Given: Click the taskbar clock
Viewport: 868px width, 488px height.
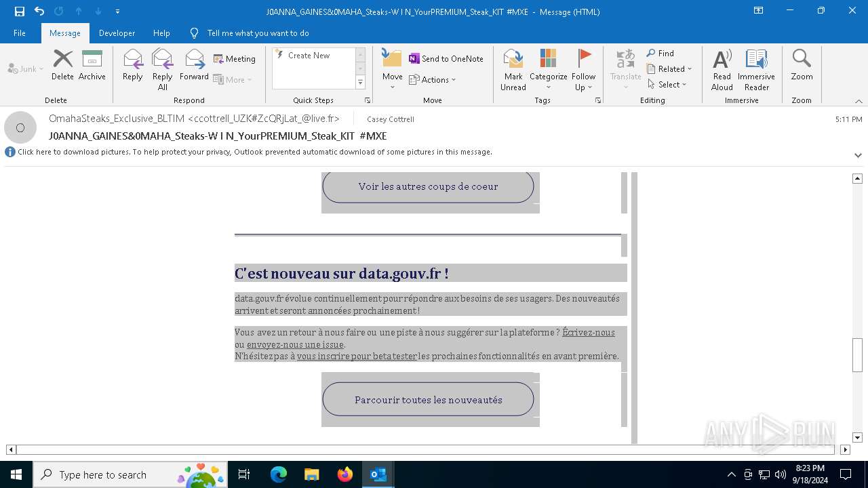Looking at the screenshot, I should 809,474.
